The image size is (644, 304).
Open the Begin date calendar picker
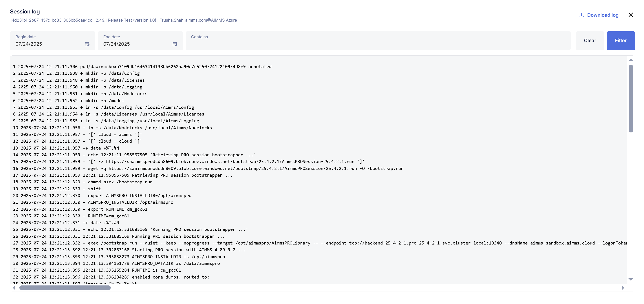(87, 44)
